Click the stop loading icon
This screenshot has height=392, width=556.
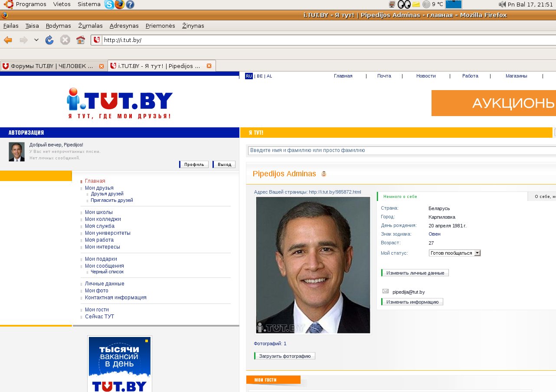(65, 40)
